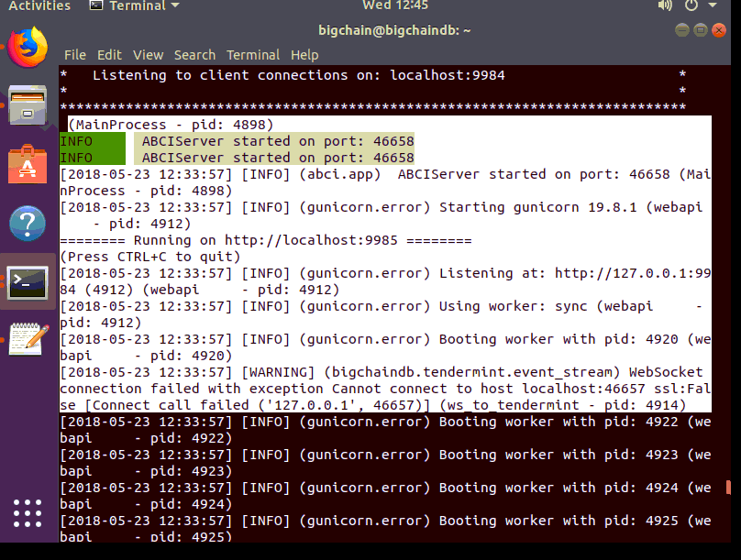Viewport: 741px width, 560px height.
Task: Open the Terminal window Help menu
Action: (304, 55)
